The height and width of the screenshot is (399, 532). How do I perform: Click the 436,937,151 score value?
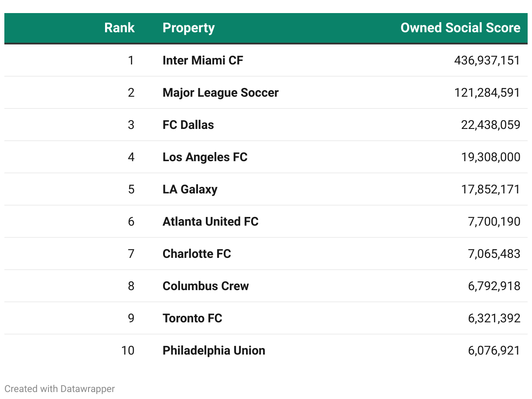(487, 60)
